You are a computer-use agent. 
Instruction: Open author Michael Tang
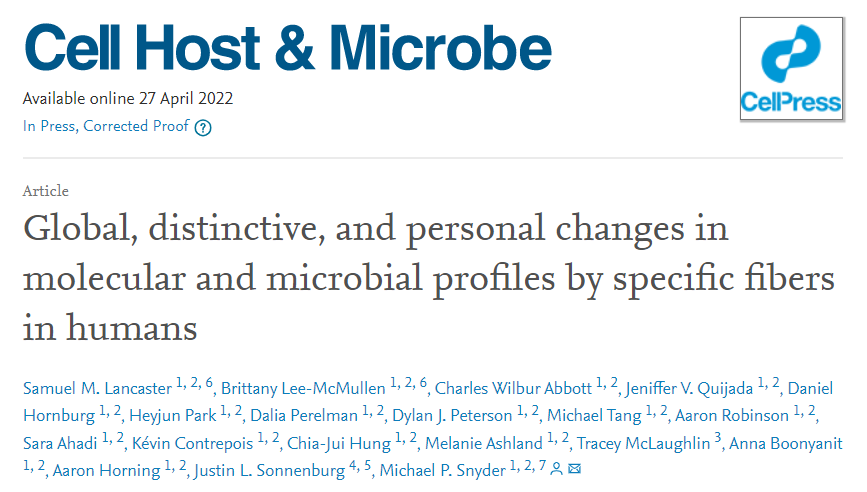tap(594, 416)
